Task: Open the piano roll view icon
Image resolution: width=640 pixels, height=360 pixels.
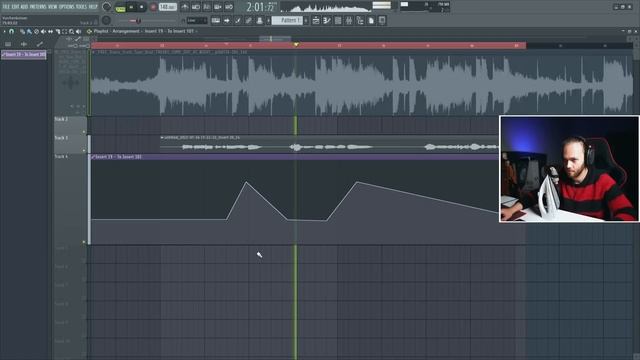Action: pos(327,20)
